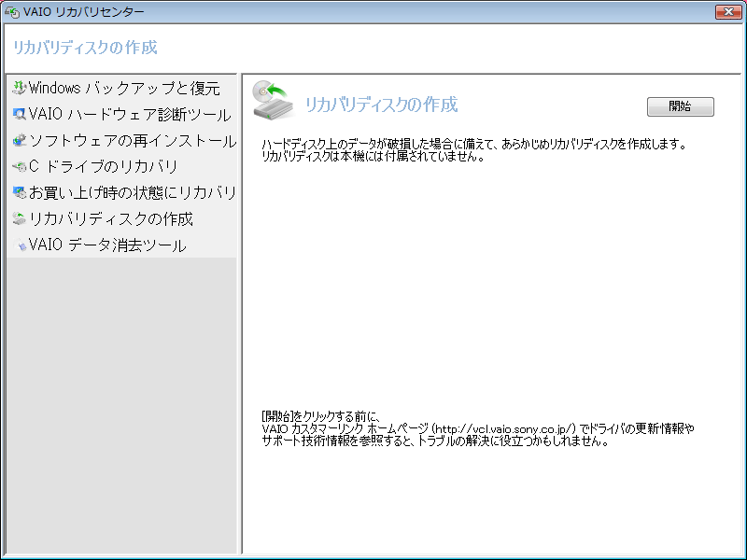Click the C ドライブのリカバリ icon

point(19,167)
